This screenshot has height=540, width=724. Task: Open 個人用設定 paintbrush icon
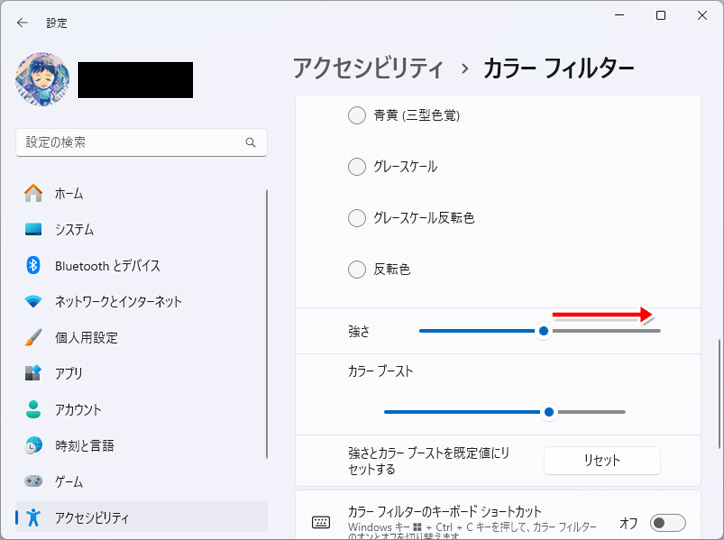pyautogui.click(x=33, y=337)
